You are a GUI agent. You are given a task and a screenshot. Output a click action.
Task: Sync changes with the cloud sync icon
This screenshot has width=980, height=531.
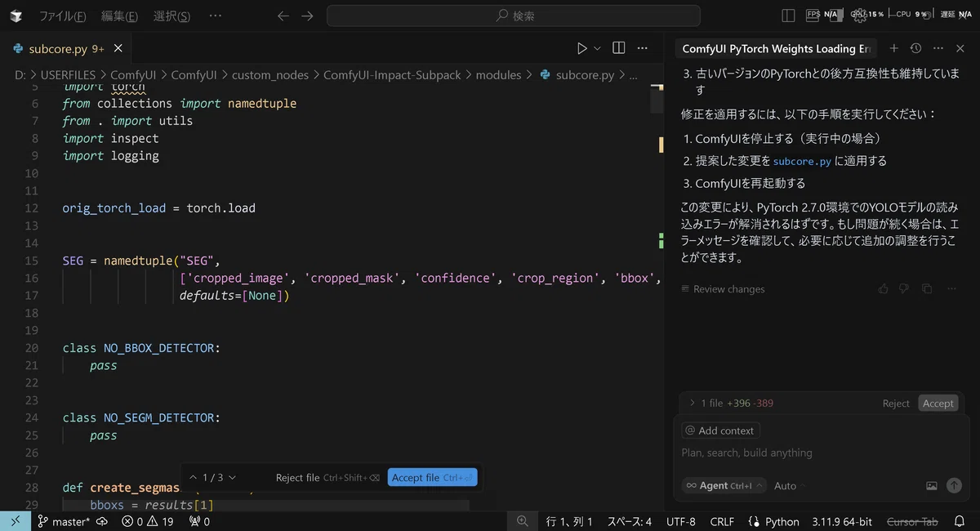click(x=102, y=521)
